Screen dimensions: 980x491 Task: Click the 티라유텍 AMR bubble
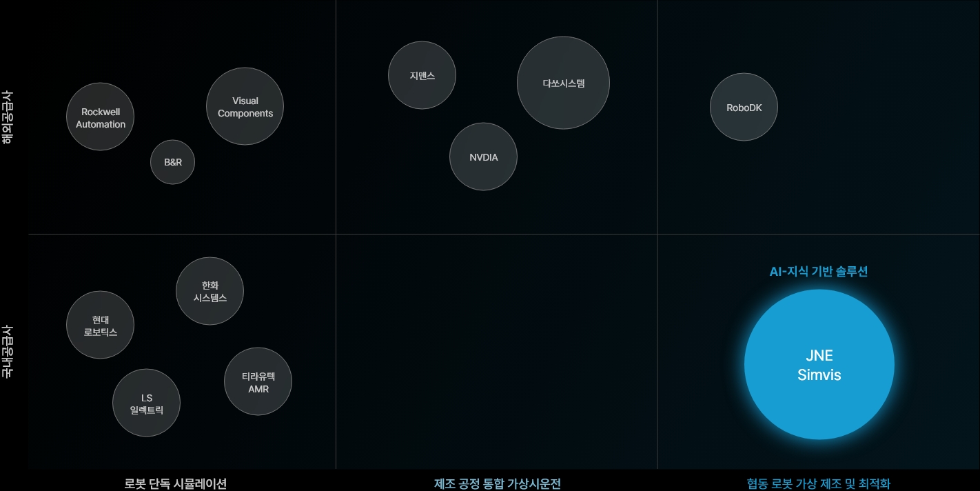258,381
